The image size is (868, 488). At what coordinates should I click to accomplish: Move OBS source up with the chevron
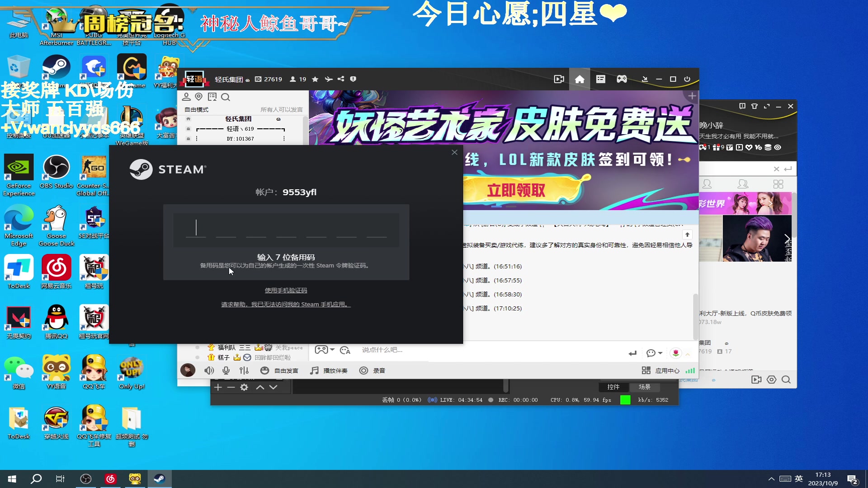[260, 387]
